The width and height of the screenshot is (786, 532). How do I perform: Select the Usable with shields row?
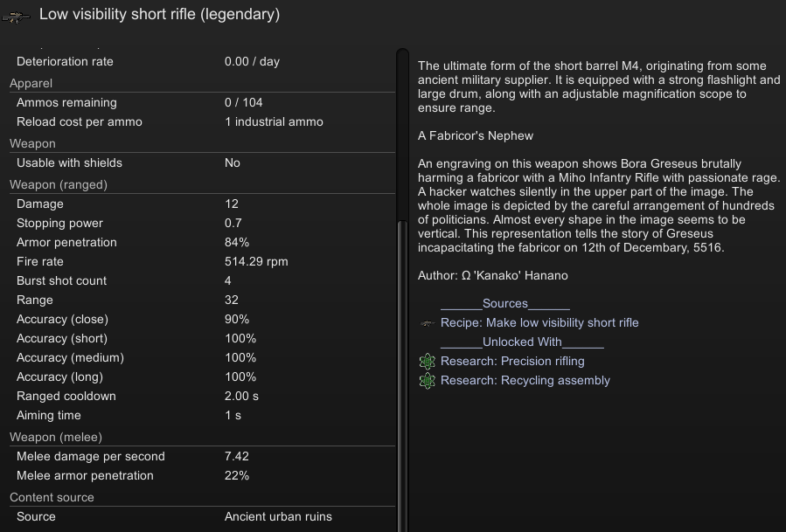(x=203, y=162)
